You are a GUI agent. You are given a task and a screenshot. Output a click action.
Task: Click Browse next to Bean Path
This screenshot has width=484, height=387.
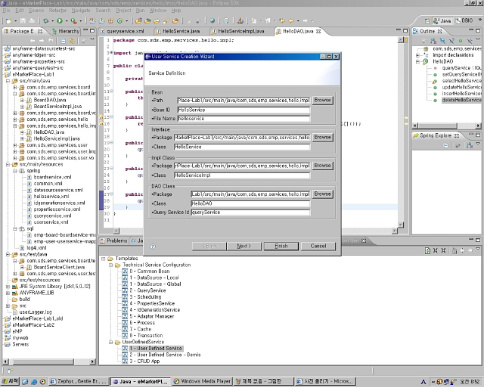[322, 100]
